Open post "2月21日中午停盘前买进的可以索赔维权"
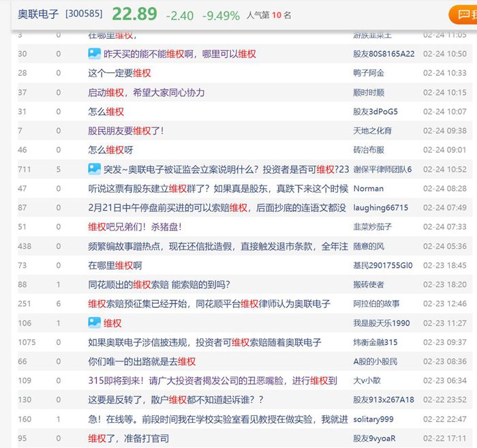Screen dimensions: 477x448 coord(217,207)
